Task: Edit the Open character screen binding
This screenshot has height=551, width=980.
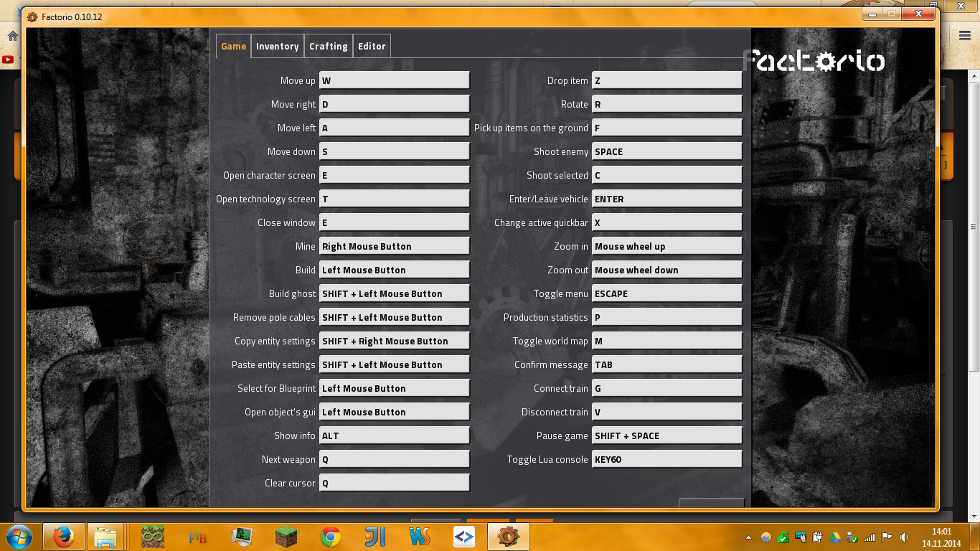Action: click(x=394, y=175)
